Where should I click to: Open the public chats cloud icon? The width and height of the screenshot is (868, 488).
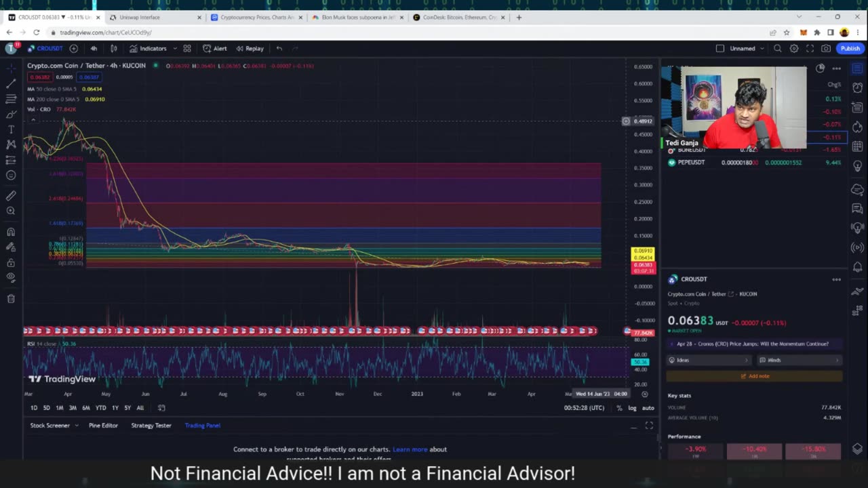click(x=857, y=189)
